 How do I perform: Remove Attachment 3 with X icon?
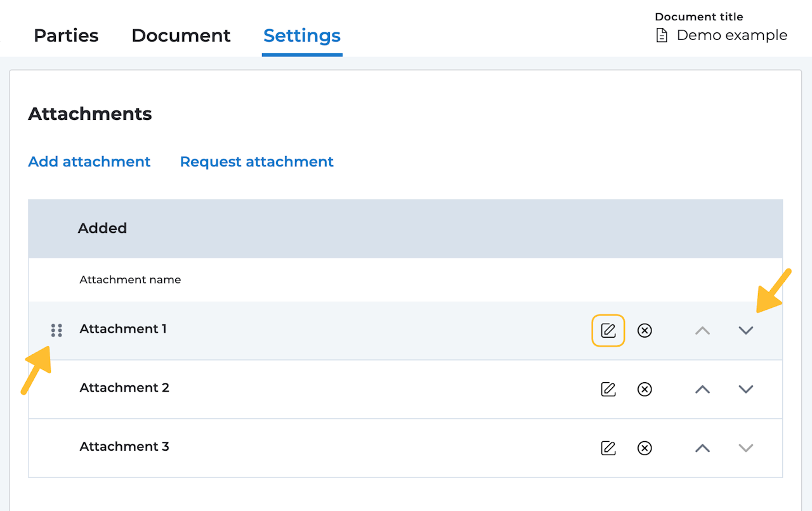point(645,448)
